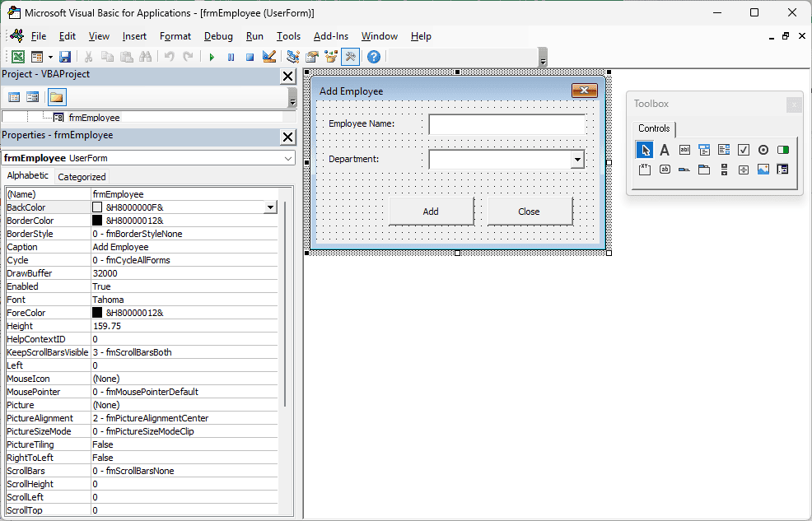The width and height of the screenshot is (812, 521).
Task: Select the ScrollBar control in Toolbox
Action: pyautogui.click(x=724, y=170)
